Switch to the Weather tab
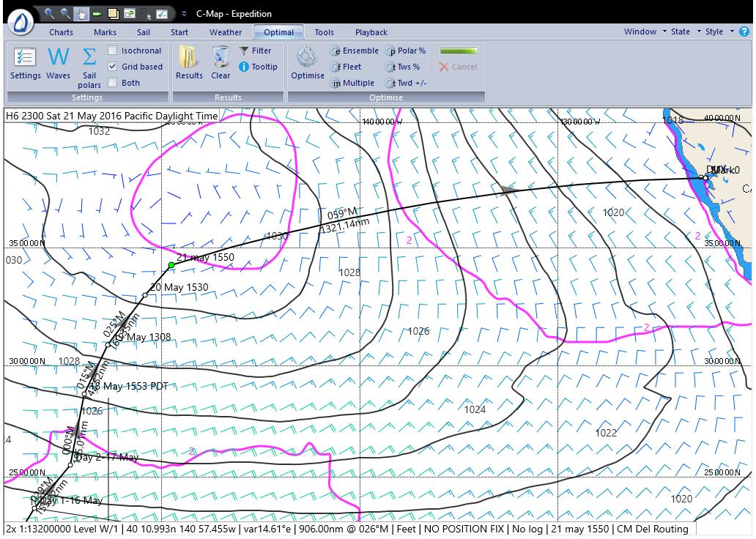 (x=226, y=32)
